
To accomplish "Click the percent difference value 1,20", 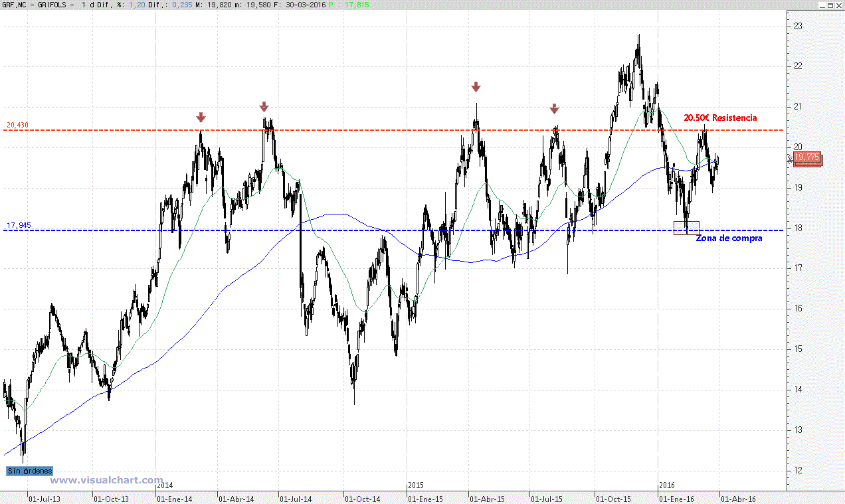I will 138,5.
